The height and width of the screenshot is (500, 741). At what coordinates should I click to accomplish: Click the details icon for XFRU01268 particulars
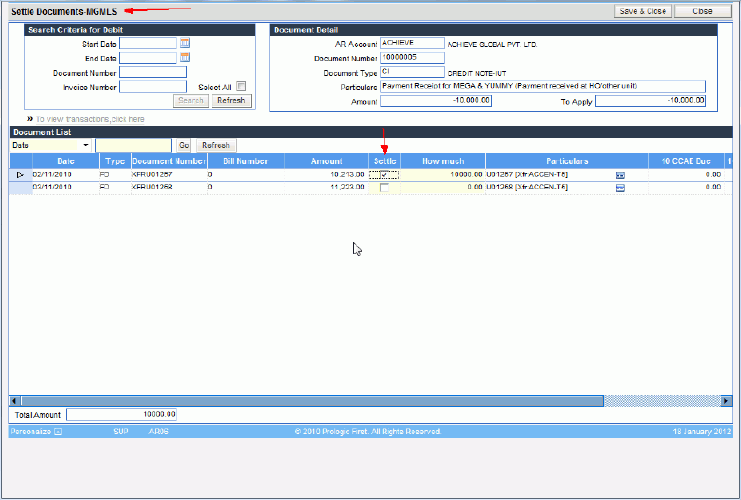point(620,187)
